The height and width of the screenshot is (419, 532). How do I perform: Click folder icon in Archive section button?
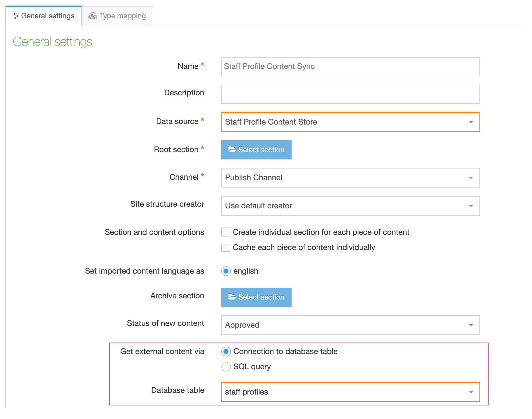point(232,297)
